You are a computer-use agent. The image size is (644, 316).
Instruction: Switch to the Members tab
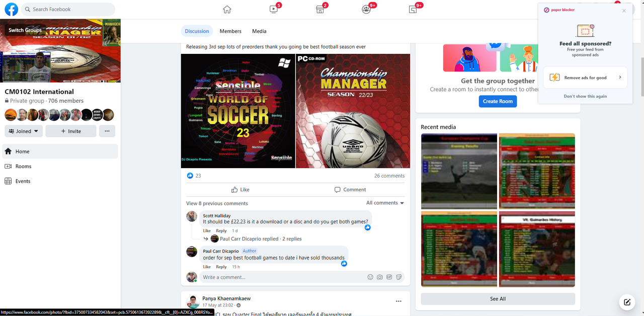(230, 31)
